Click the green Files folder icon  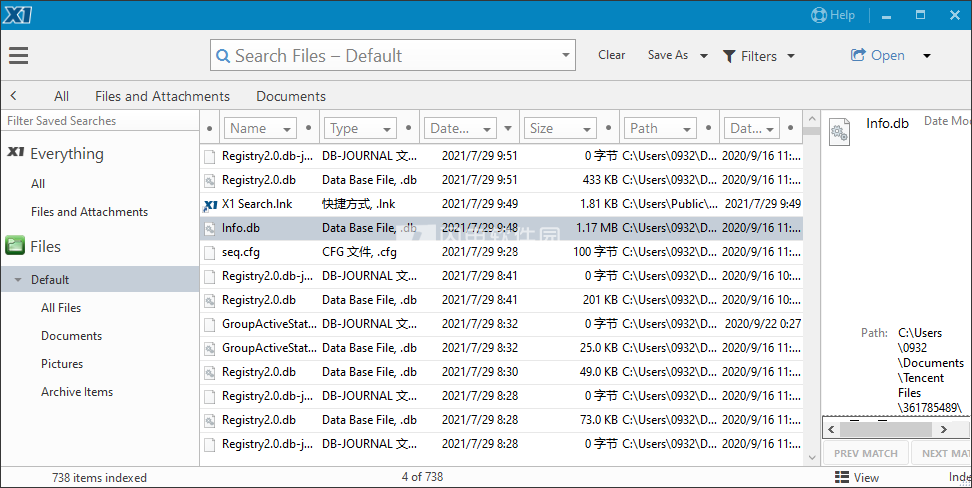(15, 246)
